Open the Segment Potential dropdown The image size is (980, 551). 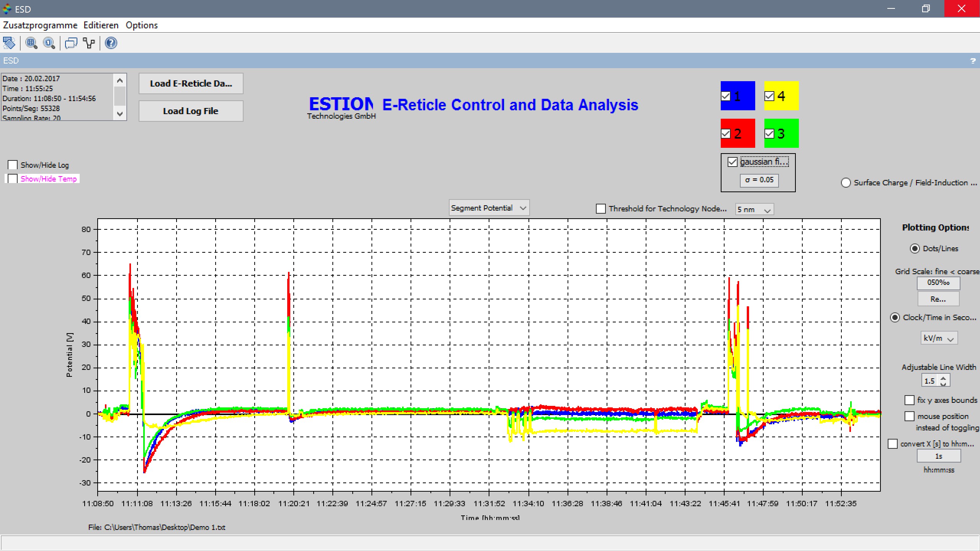(x=489, y=208)
